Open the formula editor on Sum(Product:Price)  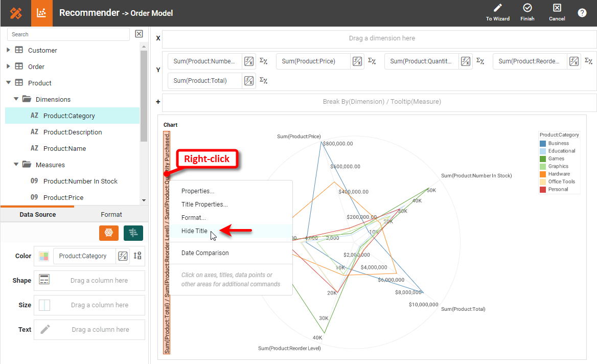click(x=357, y=61)
